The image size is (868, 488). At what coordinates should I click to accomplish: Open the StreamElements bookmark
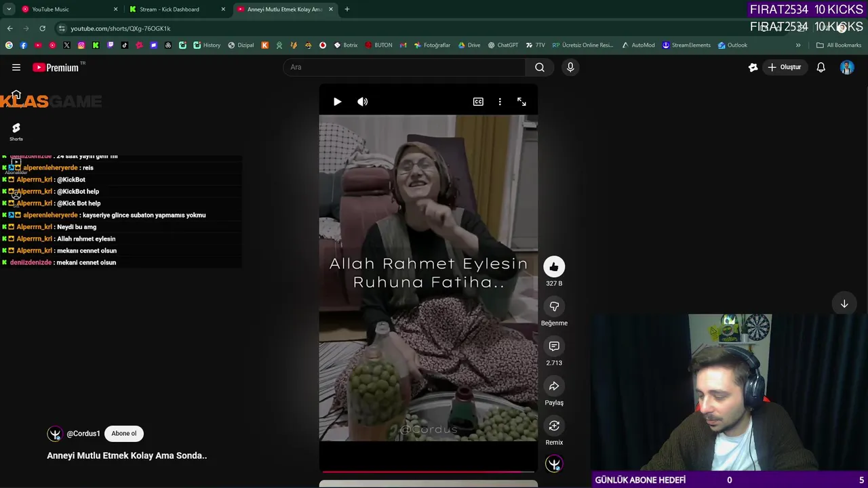(686, 45)
